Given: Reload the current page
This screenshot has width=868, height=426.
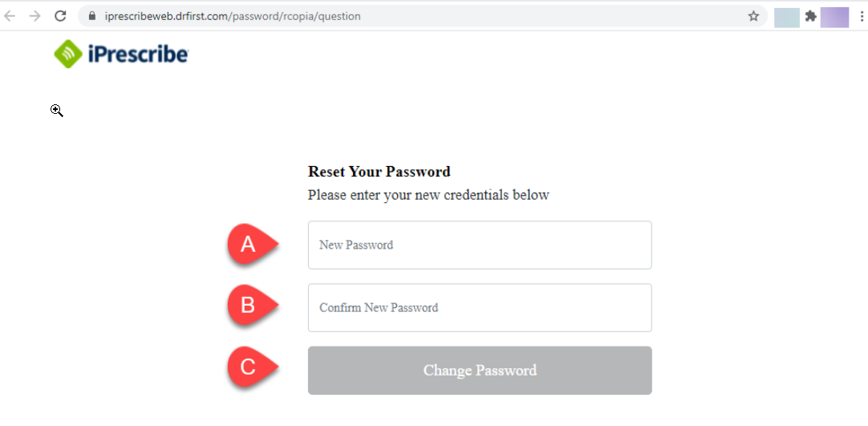Looking at the screenshot, I should click(x=60, y=16).
